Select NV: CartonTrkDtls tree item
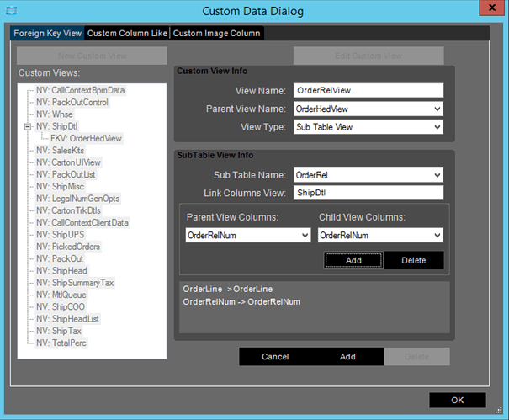509x420 pixels. (x=68, y=210)
